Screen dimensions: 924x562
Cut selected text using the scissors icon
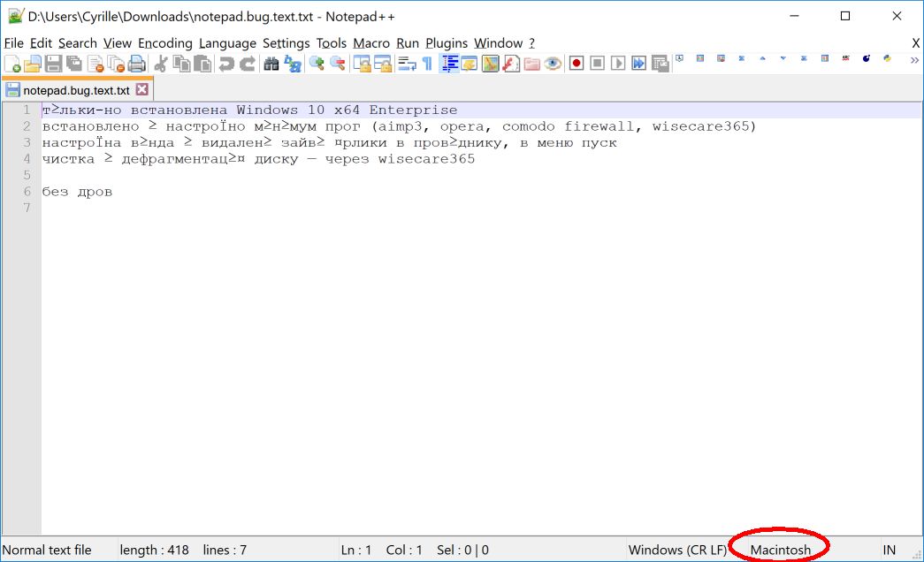(x=159, y=63)
